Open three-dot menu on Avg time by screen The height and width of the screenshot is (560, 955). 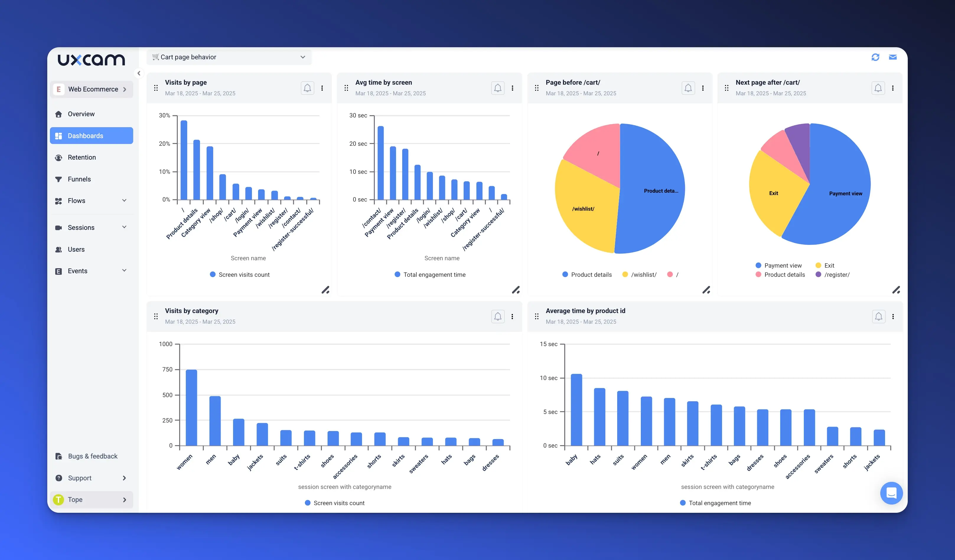click(512, 88)
